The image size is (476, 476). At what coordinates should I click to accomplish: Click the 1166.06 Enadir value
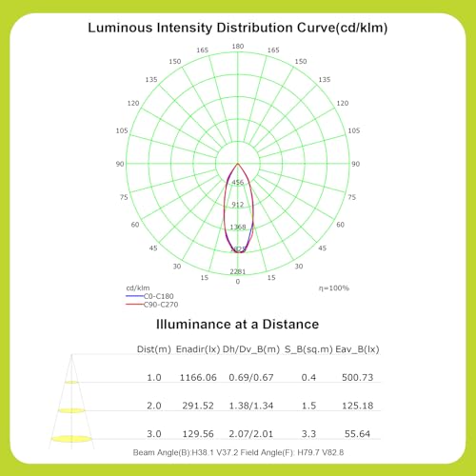tap(198, 377)
